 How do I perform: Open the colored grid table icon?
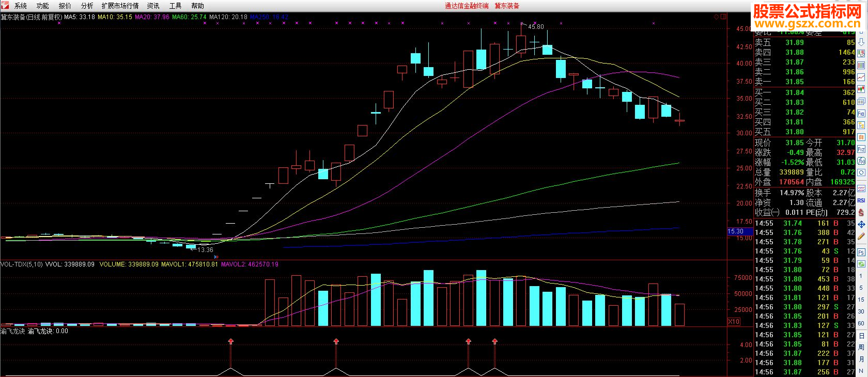coord(861,66)
